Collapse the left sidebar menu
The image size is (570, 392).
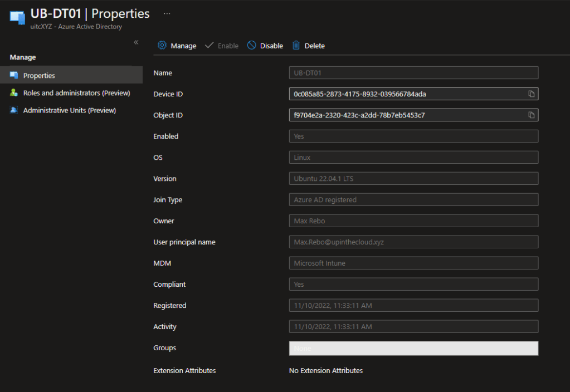136,42
